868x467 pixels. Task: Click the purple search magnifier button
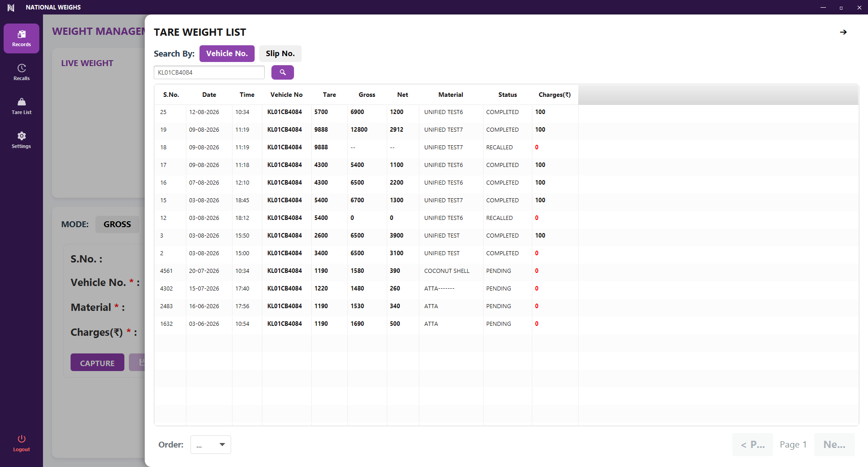click(283, 72)
